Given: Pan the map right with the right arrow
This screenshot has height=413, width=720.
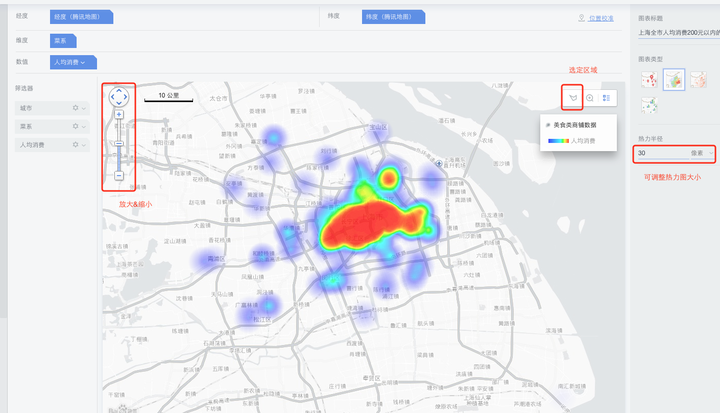Looking at the screenshot, I should (x=125, y=97).
